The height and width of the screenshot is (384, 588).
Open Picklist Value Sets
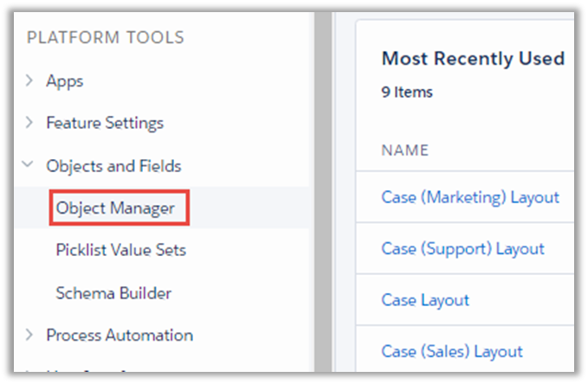[120, 250]
